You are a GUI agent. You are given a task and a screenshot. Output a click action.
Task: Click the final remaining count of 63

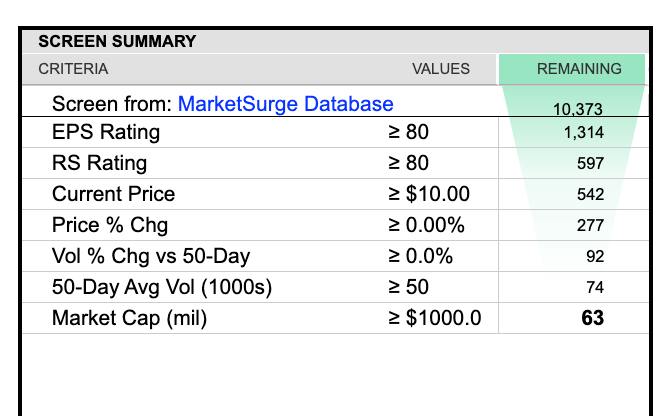[x=592, y=319]
